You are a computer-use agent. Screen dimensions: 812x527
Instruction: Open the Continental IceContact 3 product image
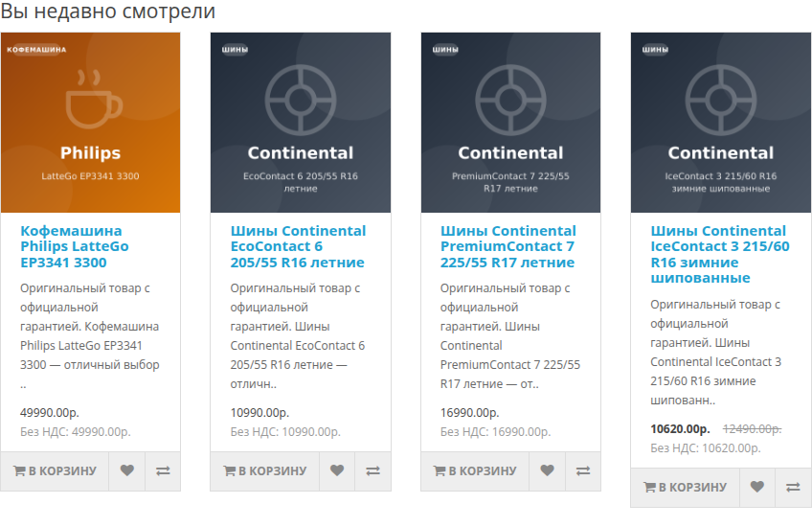click(721, 123)
